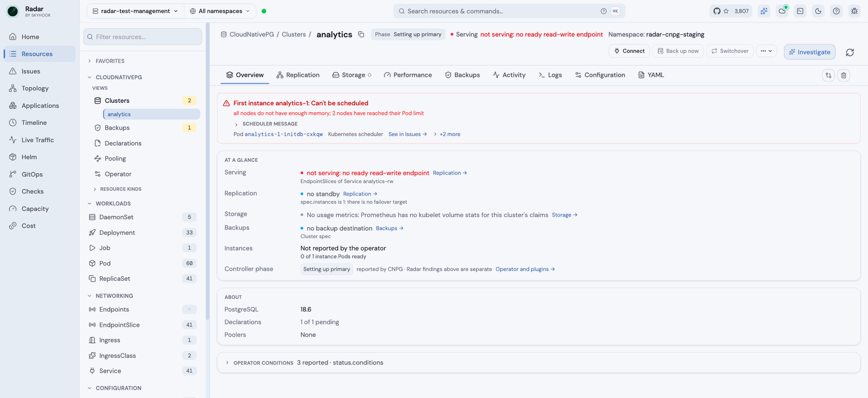The height and width of the screenshot is (398, 868).
Task: Open the terminal icon in the top bar
Action: pyautogui.click(x=800, y=11)
